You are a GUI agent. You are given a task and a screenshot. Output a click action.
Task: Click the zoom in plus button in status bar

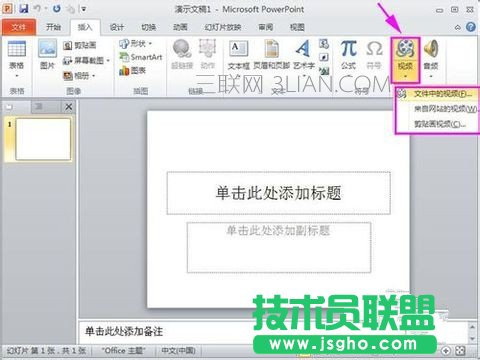[x=446, y=351]
